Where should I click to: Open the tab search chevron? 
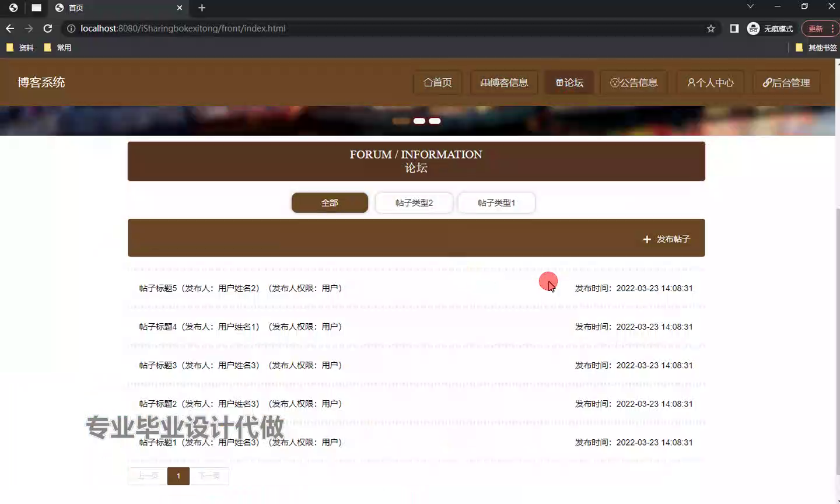click(x=750, y=6)
